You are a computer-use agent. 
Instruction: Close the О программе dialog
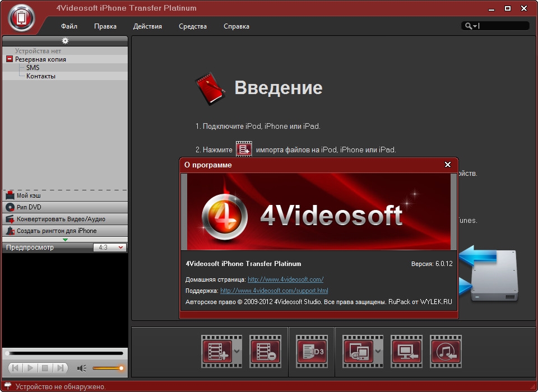point(448,165)
